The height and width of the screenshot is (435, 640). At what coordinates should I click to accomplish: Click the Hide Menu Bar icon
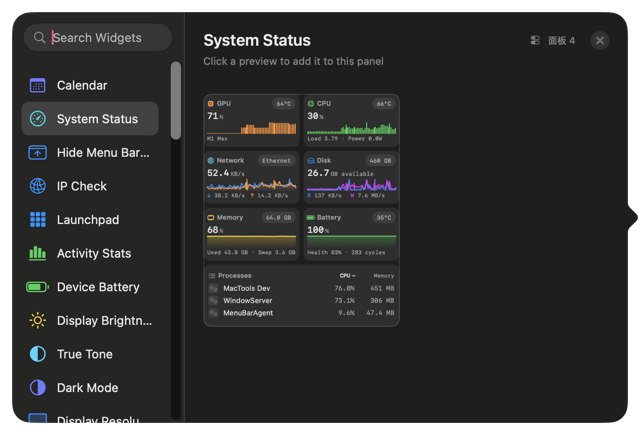[x=38, y=153]
